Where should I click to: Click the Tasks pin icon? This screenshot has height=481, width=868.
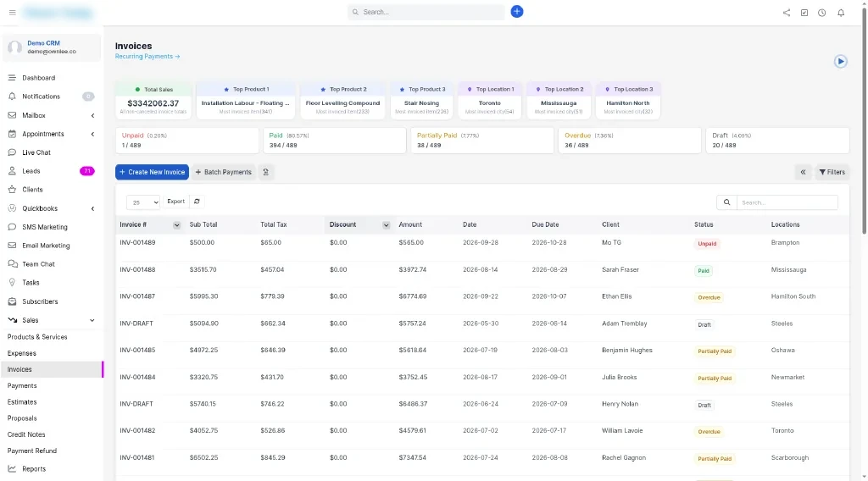[12, 283]
